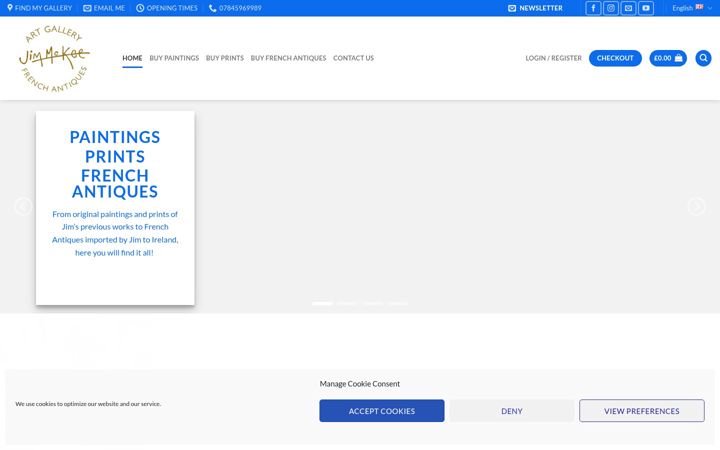Go to previous slide arrow
720x450 pixels.
click(x=23, y=206)
